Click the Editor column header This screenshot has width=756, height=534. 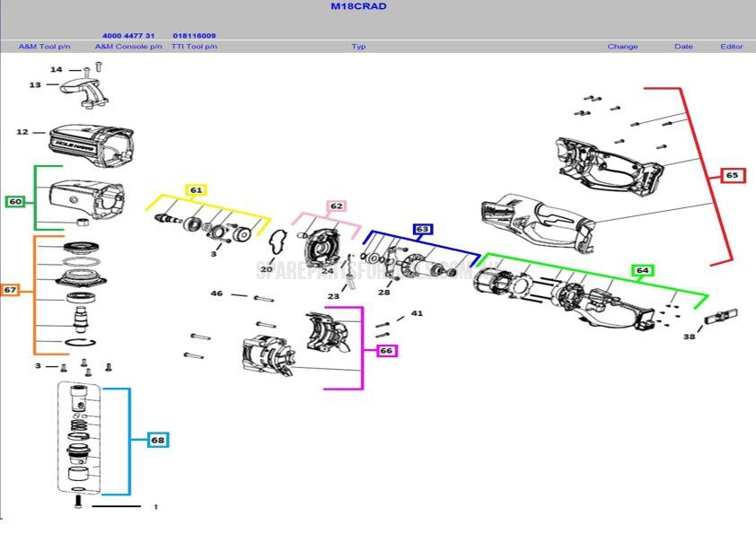pos(731,47)
